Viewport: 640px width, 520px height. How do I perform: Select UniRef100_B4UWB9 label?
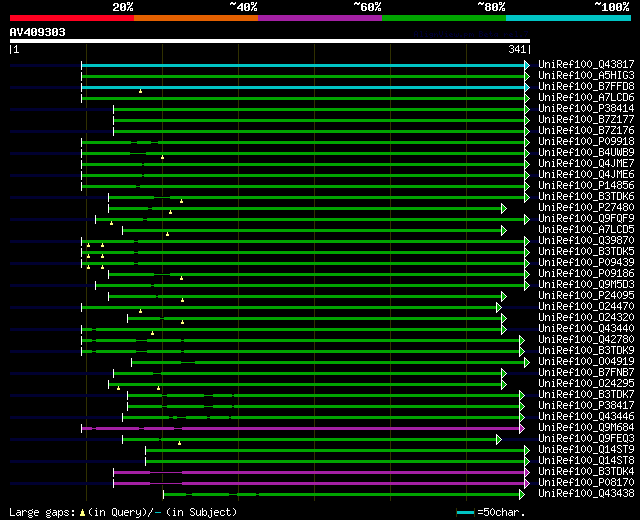586,153
